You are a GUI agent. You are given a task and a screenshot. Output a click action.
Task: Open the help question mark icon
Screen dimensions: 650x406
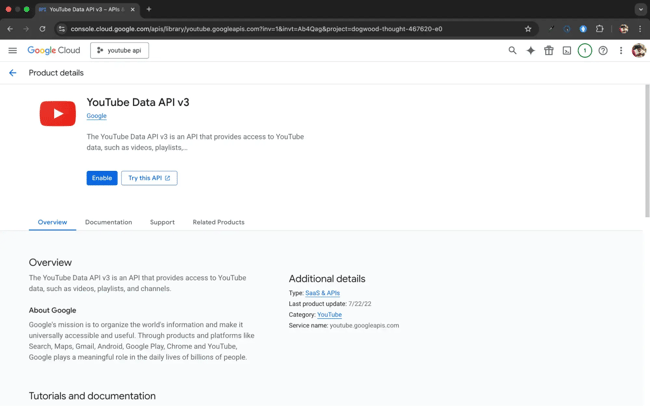(603, 50)
